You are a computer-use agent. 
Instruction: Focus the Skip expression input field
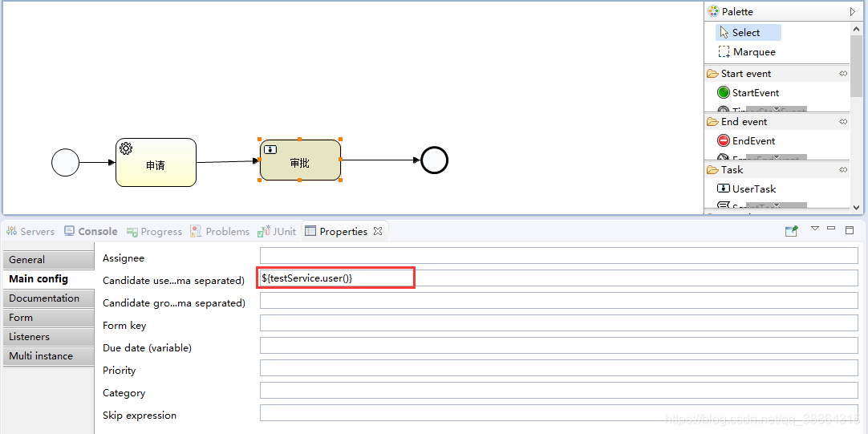point(559,413)
